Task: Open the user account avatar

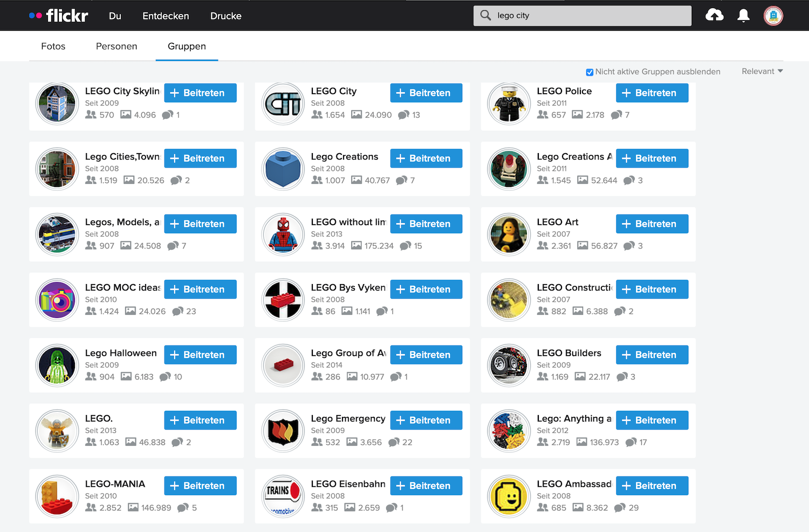Action: click(773, 16)
